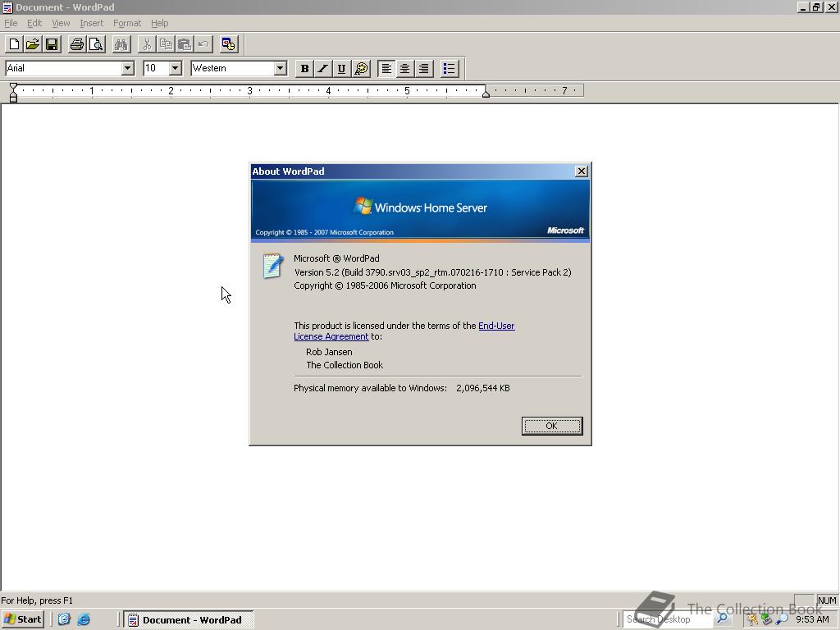Click the 2,096,544 KB memory value
840x630 pixels.
tap(483, 388)
